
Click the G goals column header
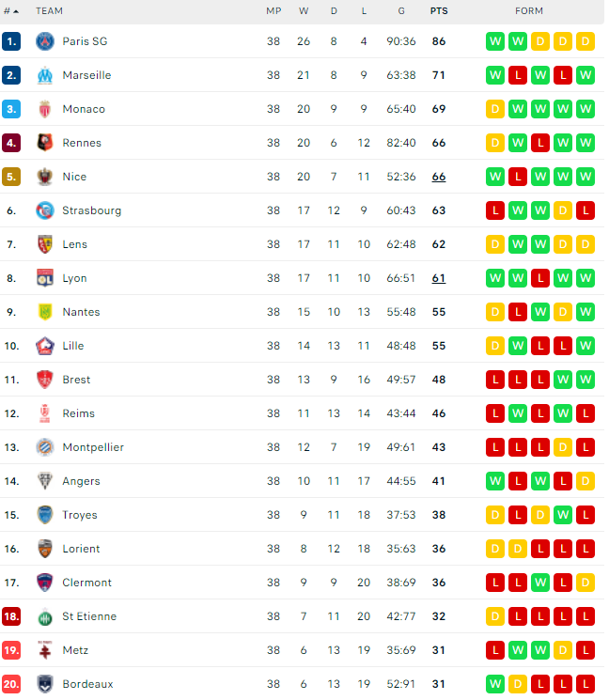click(x=401, y=11)
